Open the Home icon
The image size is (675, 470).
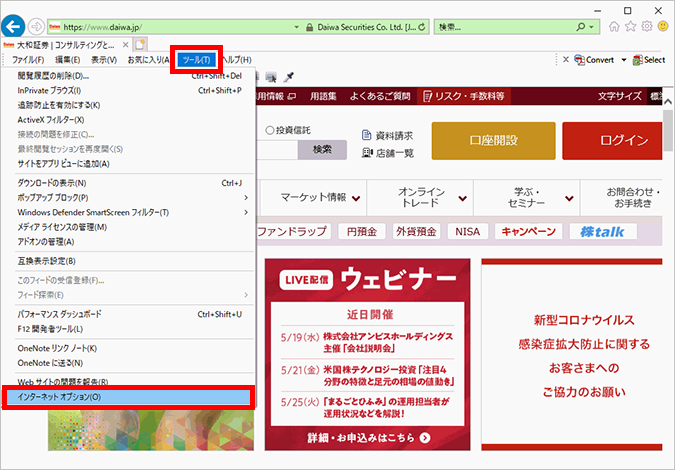[614, 27]
